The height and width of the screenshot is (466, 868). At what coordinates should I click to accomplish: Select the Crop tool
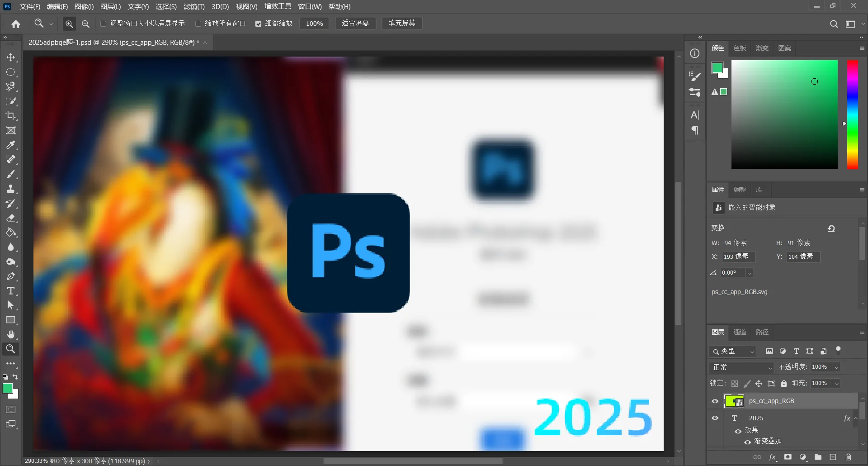point(11,116)
